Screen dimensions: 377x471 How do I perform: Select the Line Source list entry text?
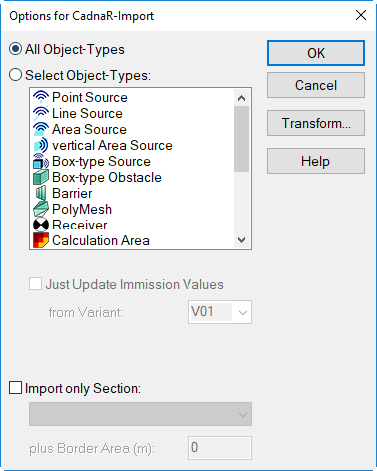pyautogui.click(x=87, y=113)
